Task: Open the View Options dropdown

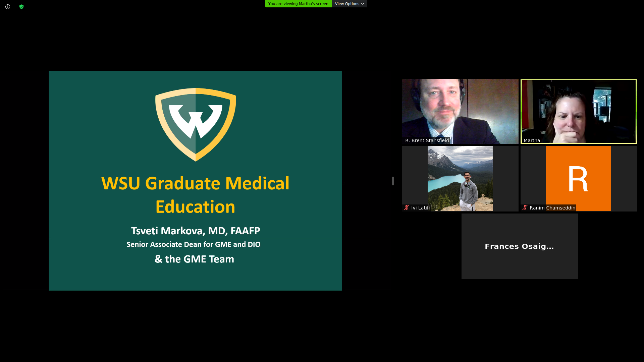Action: pyautogui.click(x=349, y=4)
